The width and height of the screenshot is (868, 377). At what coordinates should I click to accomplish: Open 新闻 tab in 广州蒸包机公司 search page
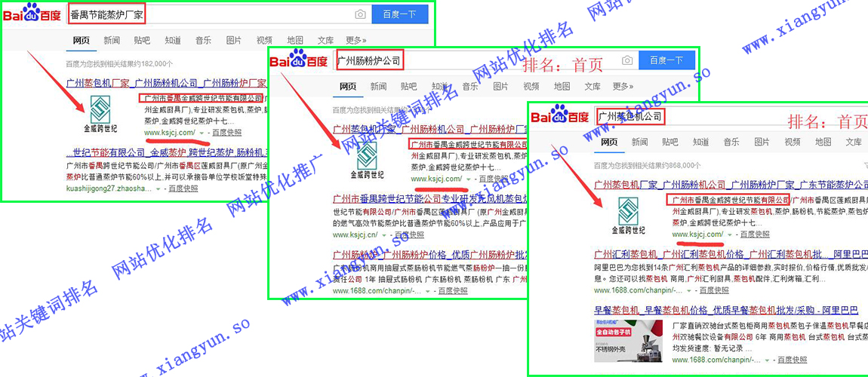tap(639, 142)
